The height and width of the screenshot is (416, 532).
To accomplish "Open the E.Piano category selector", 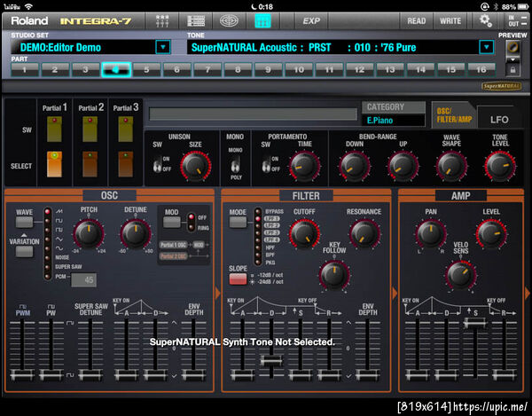I will (394, 121).
